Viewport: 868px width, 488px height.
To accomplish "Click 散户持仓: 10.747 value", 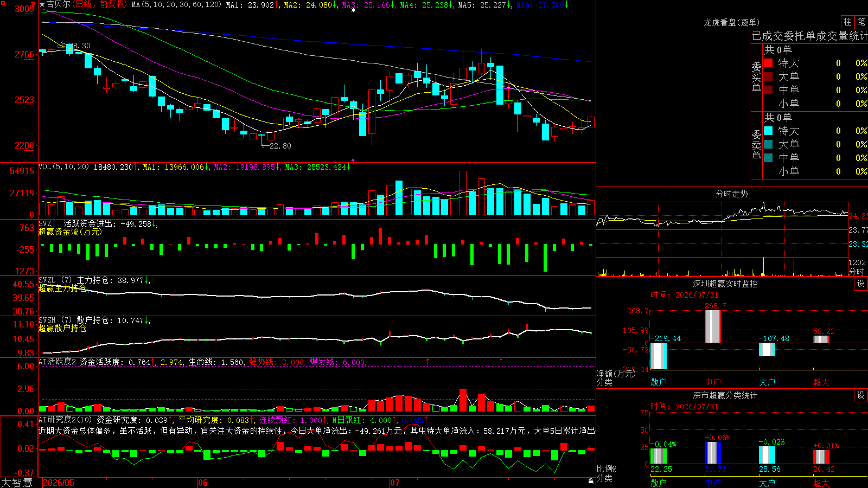I will 110,320.
